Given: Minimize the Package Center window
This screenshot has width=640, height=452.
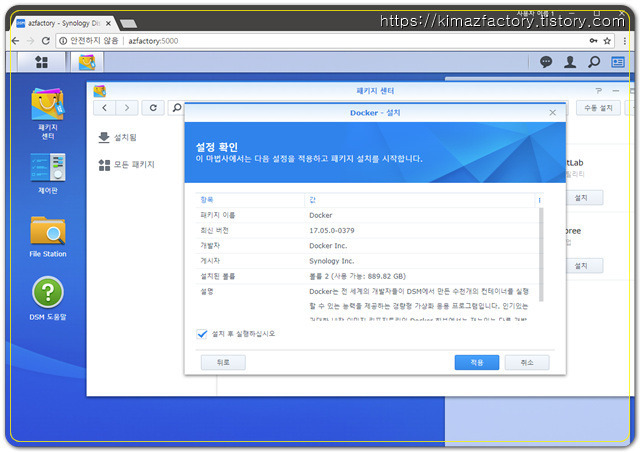Looking at the screenshot, I should 616,91.
